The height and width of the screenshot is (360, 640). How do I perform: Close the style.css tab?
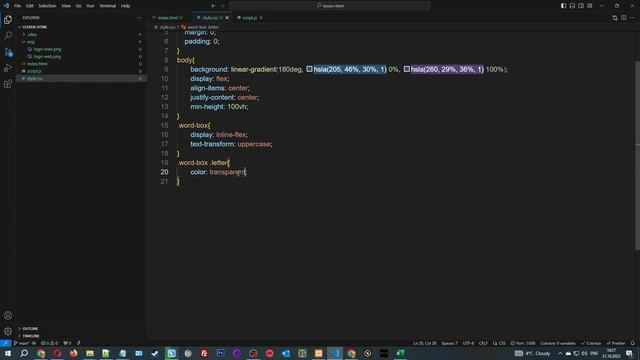click(x=227, y=18)
